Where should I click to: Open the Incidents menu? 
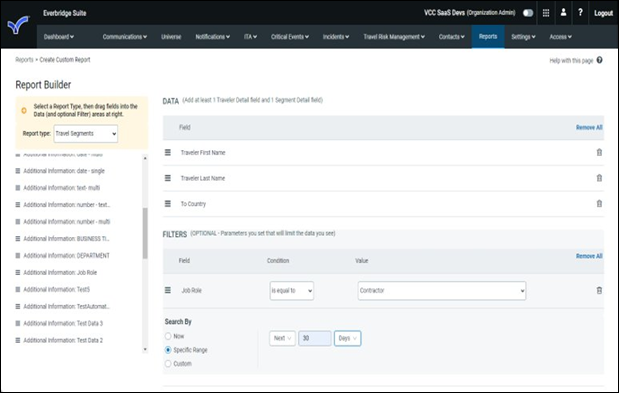coord(336,37)
